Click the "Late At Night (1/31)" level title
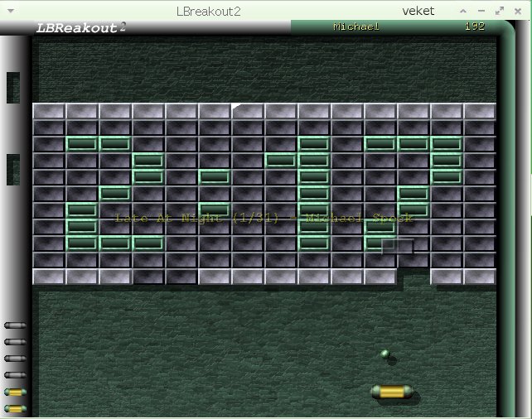 pyautogui.click(x=196, y=218)
